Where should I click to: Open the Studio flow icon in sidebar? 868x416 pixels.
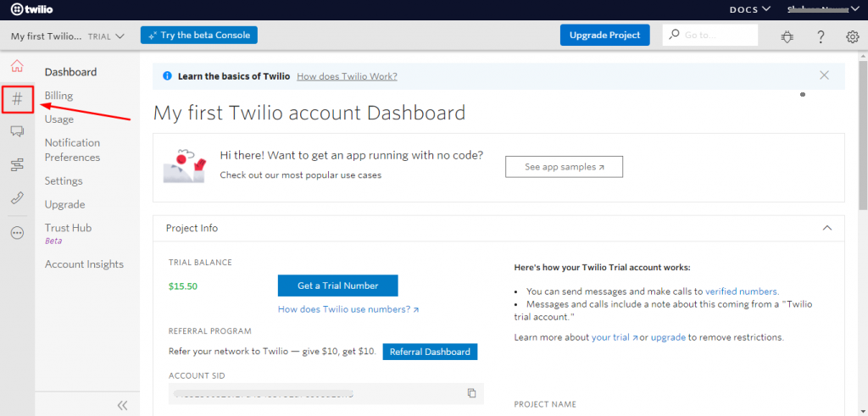coord(17,164)
